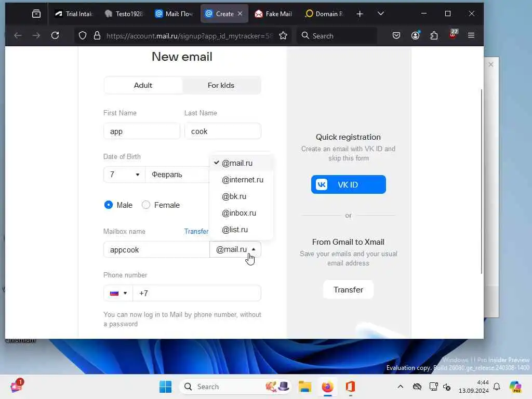The width and height of the screenshot is (532, 399).
Task: Click the address bar URL
Action: (x=189, y=36)
